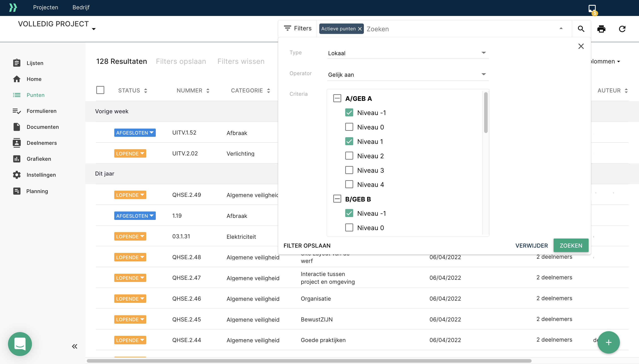Collapse the sidebar with double chevron
The width and height of the screenshot is (639, 364).
pyautogui.click(x=75, y=346)
